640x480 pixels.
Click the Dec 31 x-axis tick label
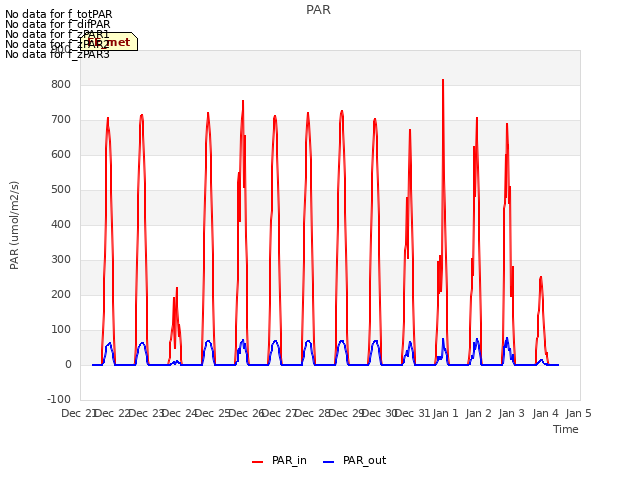click(x=413, y=413)
